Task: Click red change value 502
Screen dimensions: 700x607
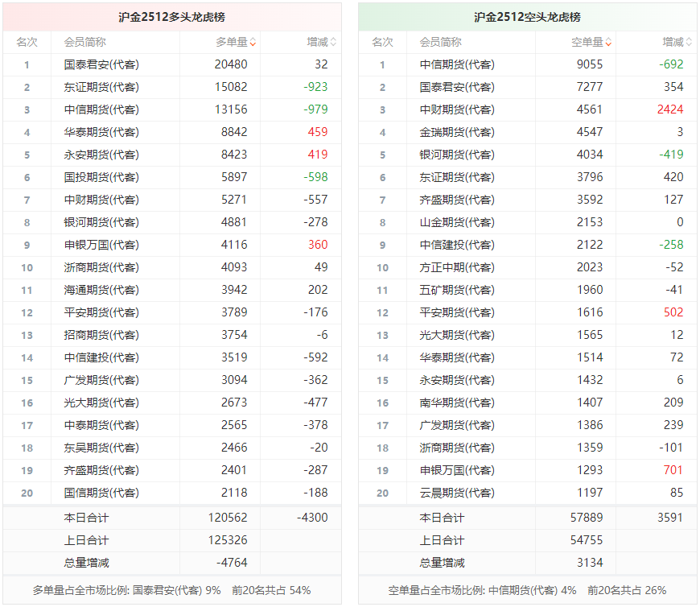Action: (673, 312)
